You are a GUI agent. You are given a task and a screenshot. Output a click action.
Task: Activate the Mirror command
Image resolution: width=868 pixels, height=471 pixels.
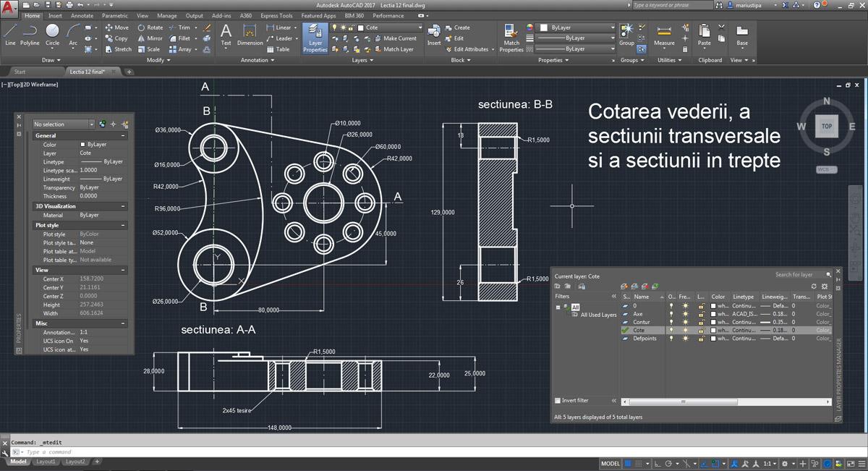coord(150,38)
